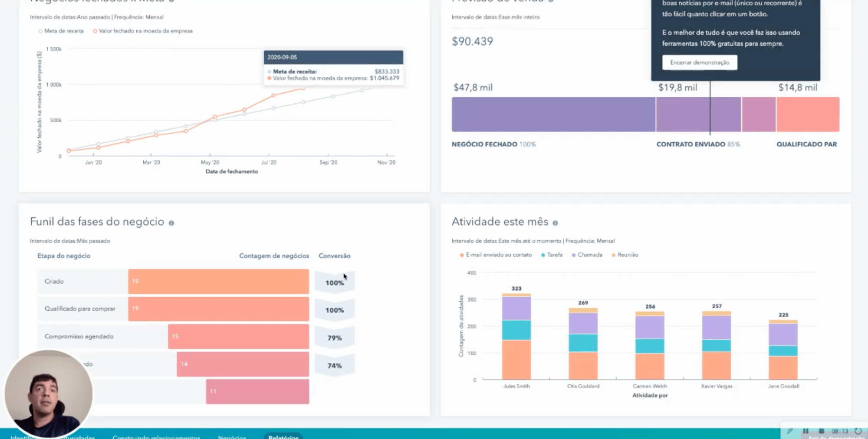Click the Qualificado salmon forecast segment
The width and height of the screenshot is (868, 439).
click(808, 115)
